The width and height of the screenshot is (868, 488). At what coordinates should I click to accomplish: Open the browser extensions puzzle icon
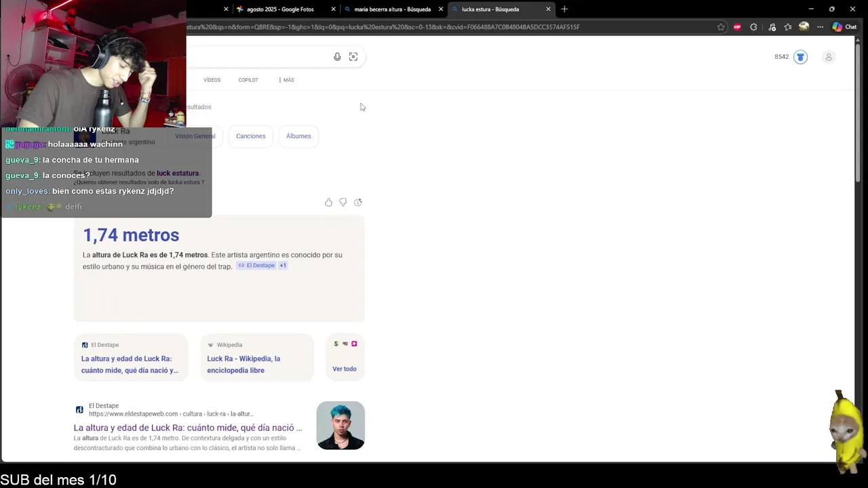click(x=753, y=27)
